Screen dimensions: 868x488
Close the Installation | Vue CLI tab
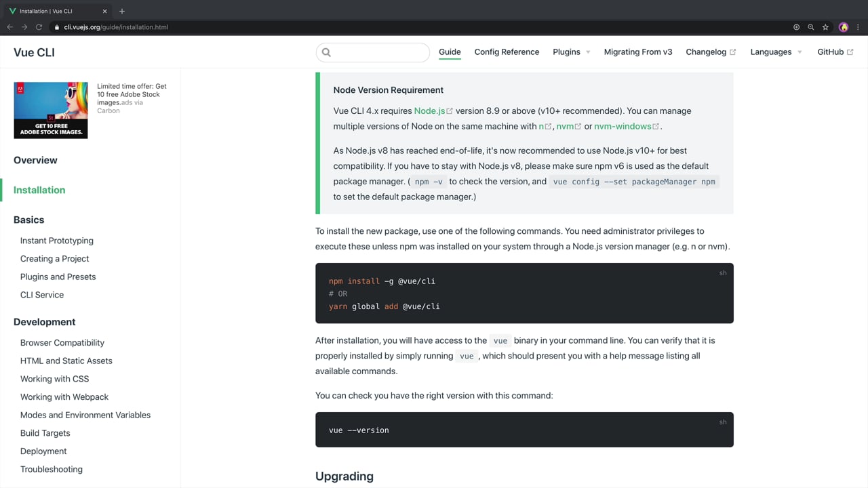105,11
